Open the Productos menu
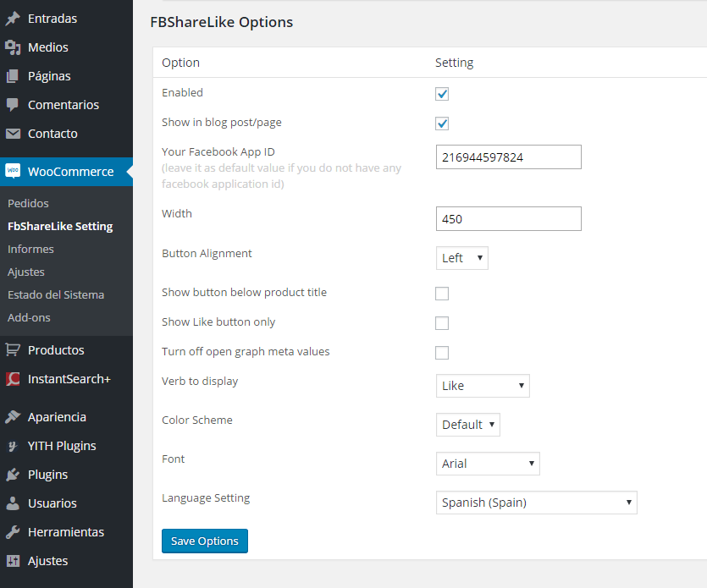The image size is (707, 588). [x=66, y=350]
